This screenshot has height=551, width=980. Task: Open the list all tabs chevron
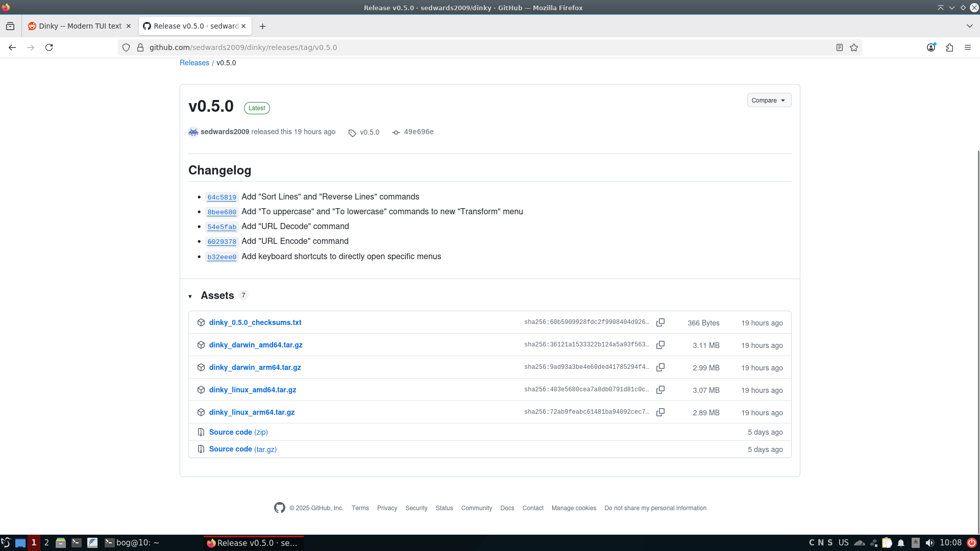(970, 26)
